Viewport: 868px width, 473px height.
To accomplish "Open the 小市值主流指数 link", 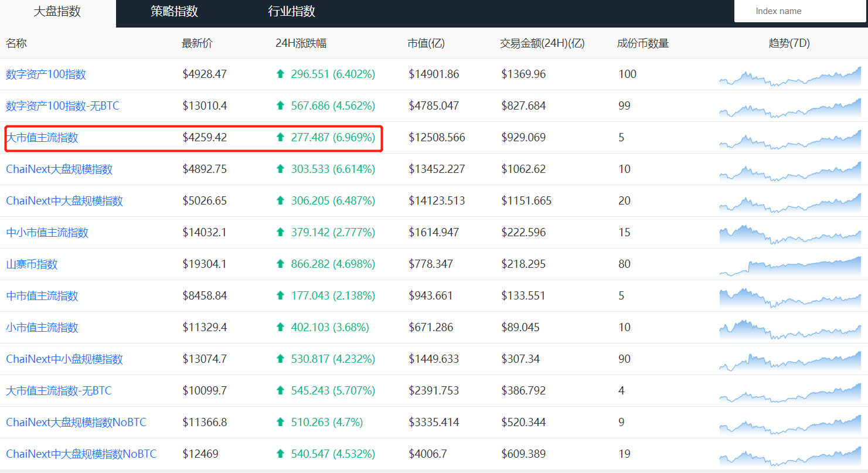I will point(42,328).
